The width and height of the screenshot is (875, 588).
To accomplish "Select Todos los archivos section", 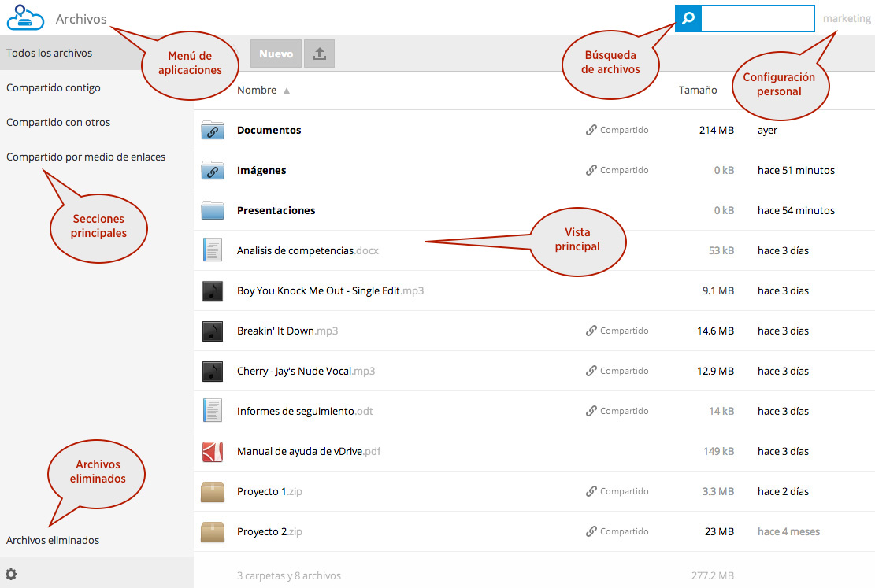I will [x=49, y=53].
